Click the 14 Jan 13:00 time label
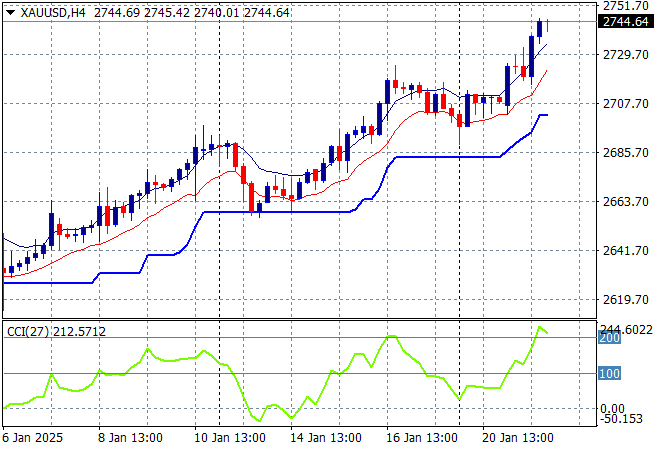 [325, 438]
